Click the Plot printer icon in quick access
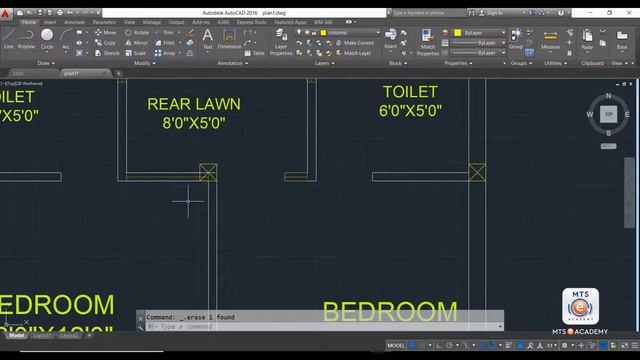Image resolution: width=640 pixels, height=360 pixels. [60, 13]
